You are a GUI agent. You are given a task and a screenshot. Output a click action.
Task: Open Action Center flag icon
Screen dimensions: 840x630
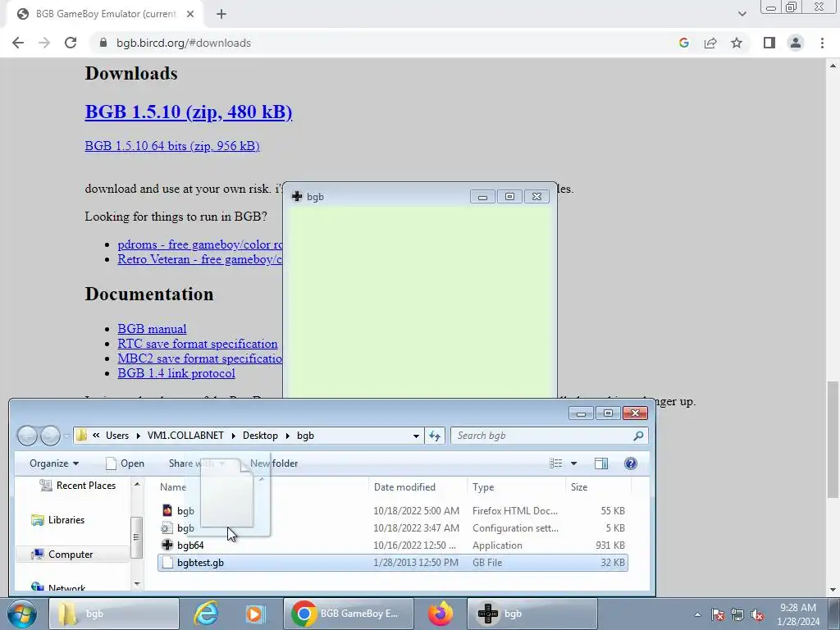coord(718,614)
